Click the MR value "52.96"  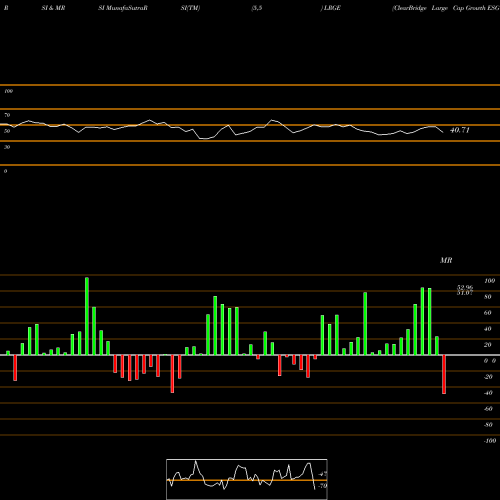pos(465,287)
